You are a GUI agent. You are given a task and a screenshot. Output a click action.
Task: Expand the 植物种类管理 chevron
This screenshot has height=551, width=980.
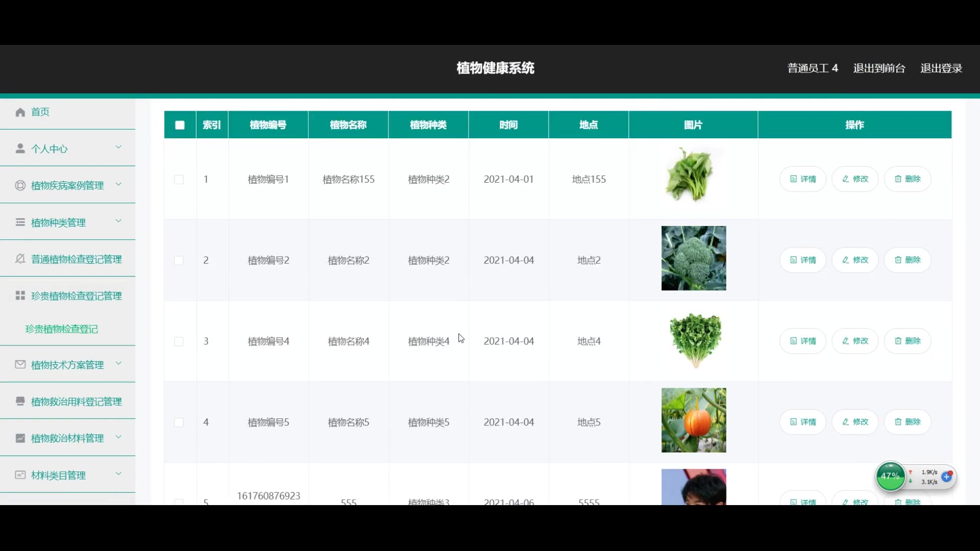[118, 221]
